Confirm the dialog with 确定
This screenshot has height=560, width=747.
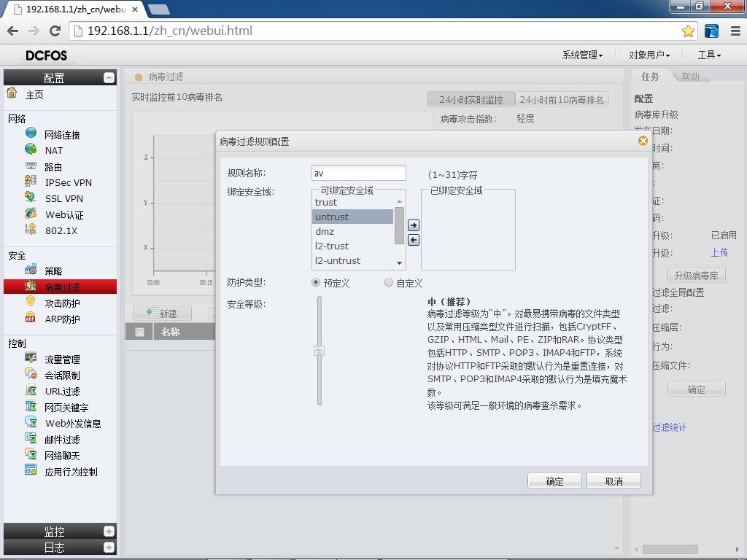click(x=554, y=481)
